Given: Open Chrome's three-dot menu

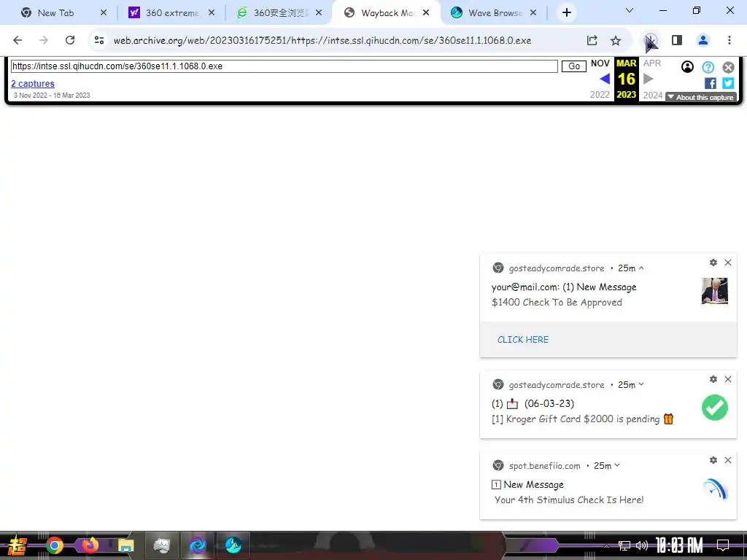Looking at the screenshot, I should (729, 41).
